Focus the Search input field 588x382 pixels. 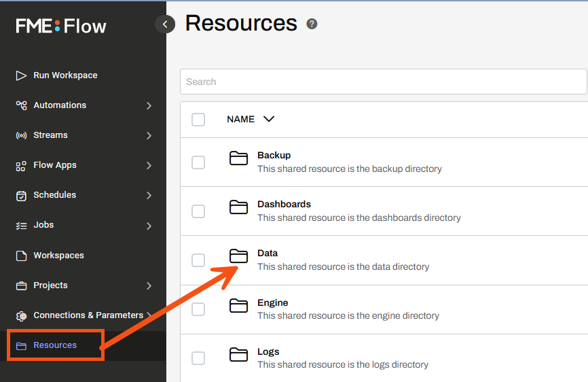tap(383, 82)
